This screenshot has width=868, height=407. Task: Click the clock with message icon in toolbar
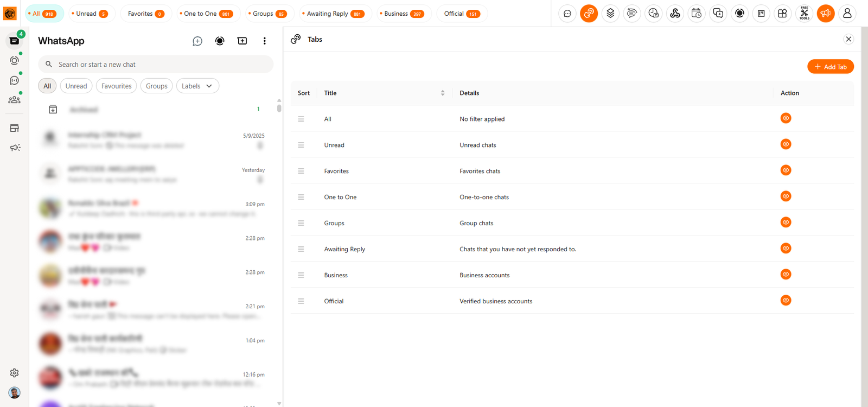pyautogui.click(x=654, y=14)
